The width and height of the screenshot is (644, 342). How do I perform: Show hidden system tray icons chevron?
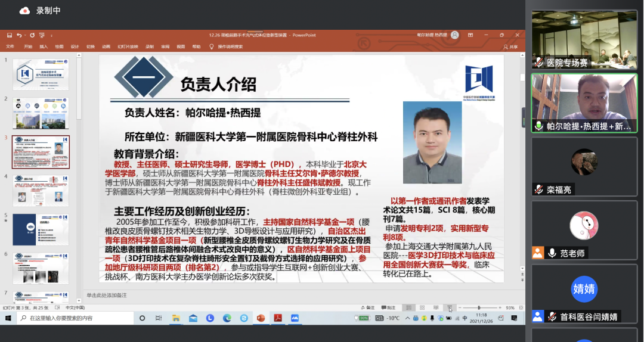pyautogui.click(x=407, y=318)
